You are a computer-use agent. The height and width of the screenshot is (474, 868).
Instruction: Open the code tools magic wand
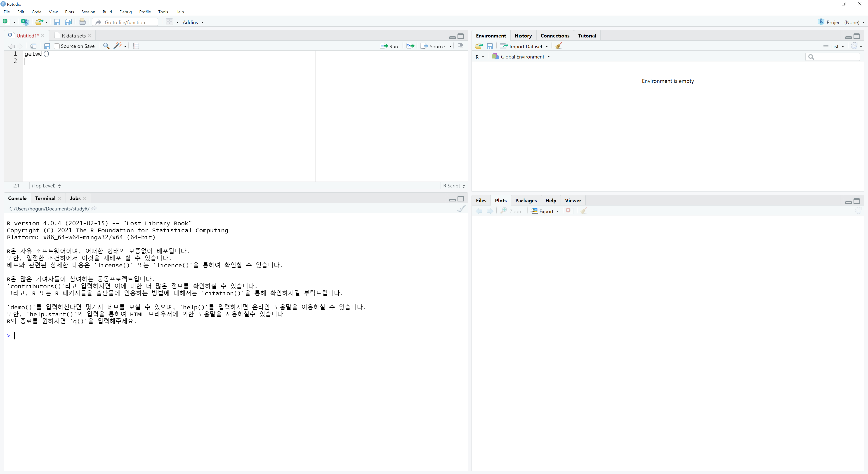click(x=118, y=46)
